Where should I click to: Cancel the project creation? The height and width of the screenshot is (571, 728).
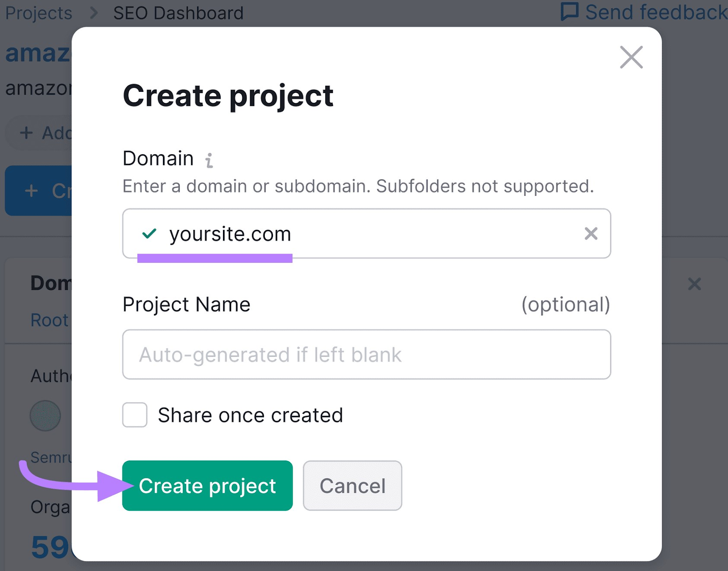[x=352, y=485]
